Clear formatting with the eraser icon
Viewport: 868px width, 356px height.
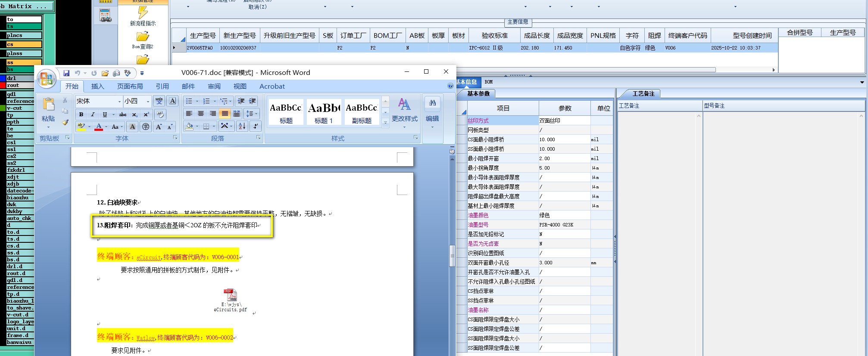160,114
